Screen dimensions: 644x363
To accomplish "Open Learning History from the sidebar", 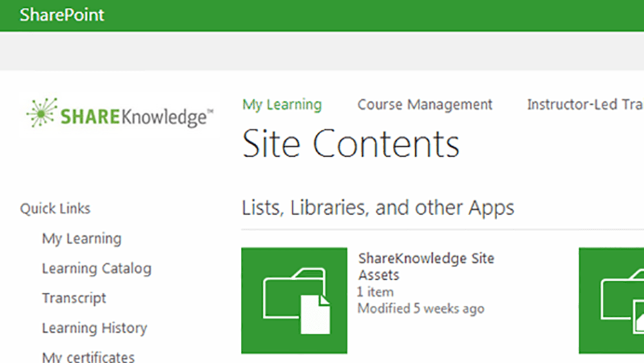I will click(x=94, y=328).
